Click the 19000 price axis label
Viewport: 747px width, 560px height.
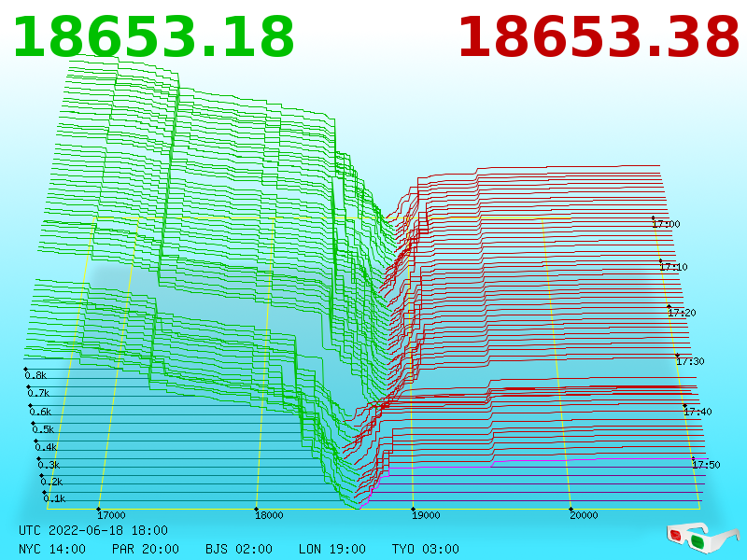[x=426, y=515]
